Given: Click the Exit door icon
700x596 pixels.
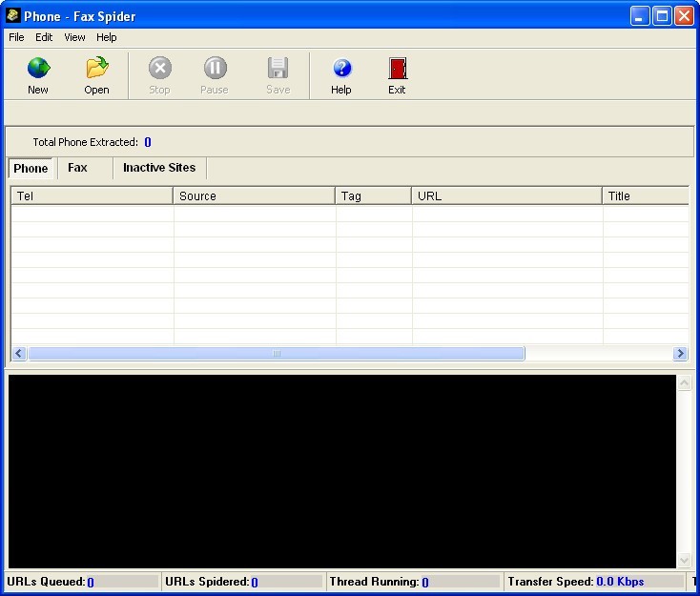Looking at the screenshot, I should pos(397,69).
